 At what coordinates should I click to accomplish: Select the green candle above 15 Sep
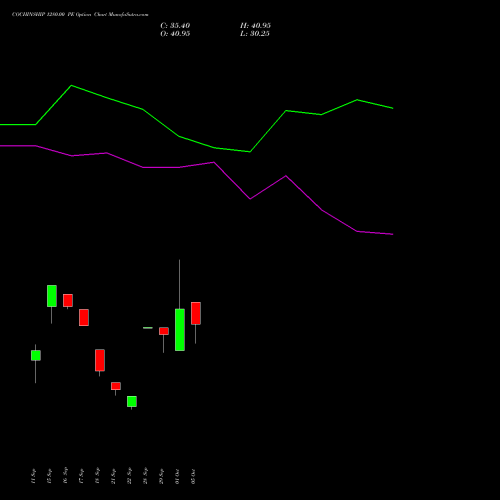coord(52,296)
